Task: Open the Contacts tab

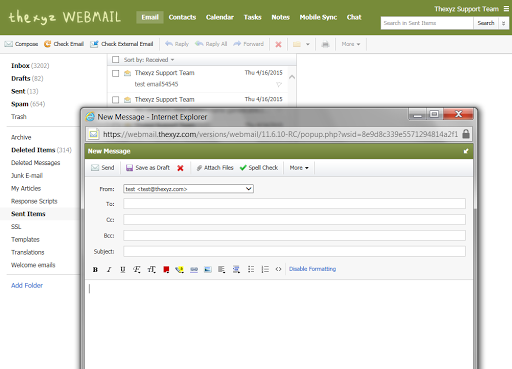Action: pyautogui.click(x=182, y=17)
